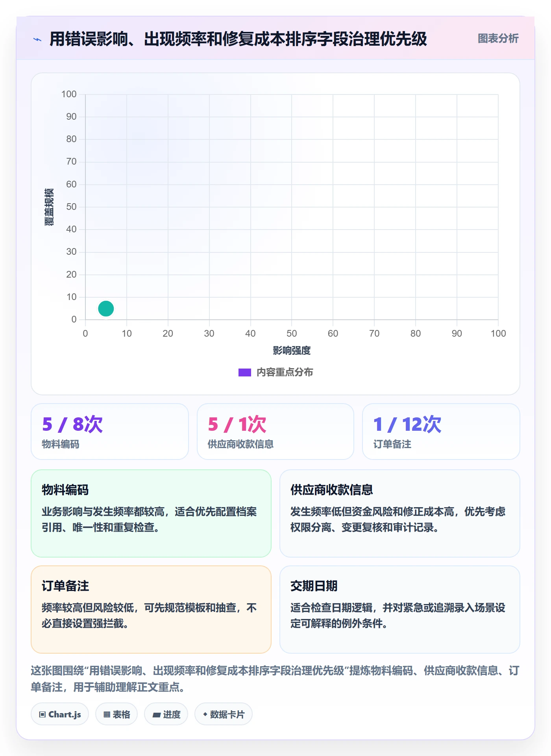Click the grid icon in 表格 chip
The height and width of the screenshot is (756, 551).
pos(107,715)
